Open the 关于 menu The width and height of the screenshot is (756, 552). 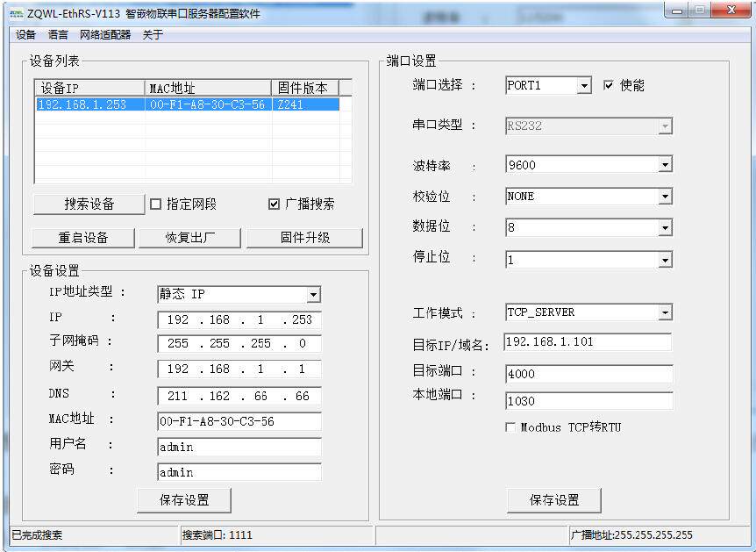pyautogui.click(x=153, y=35)
